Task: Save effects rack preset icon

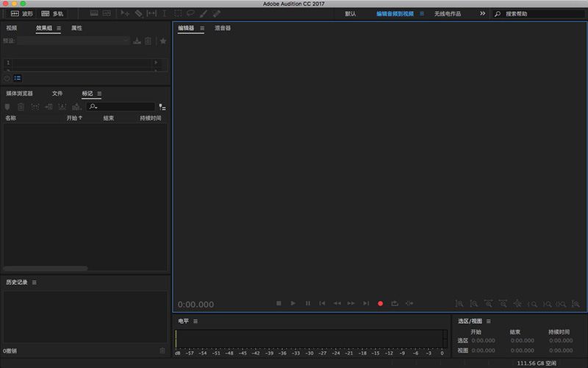Action: pos(137,41)
